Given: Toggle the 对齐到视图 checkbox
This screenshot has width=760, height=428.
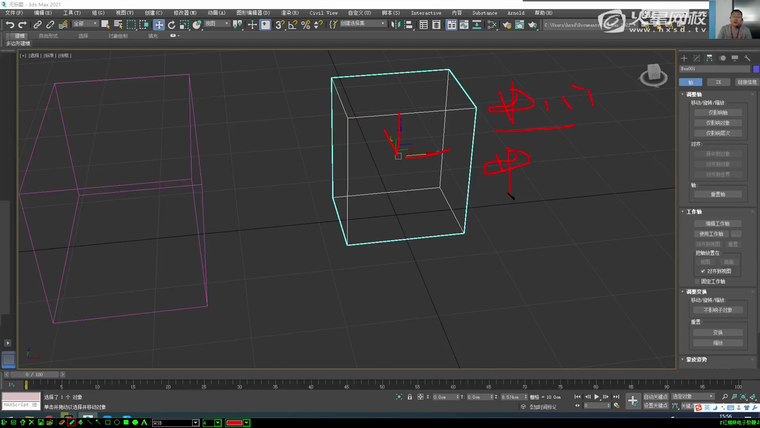Looking at the screenshot, I should click(703, 271).
